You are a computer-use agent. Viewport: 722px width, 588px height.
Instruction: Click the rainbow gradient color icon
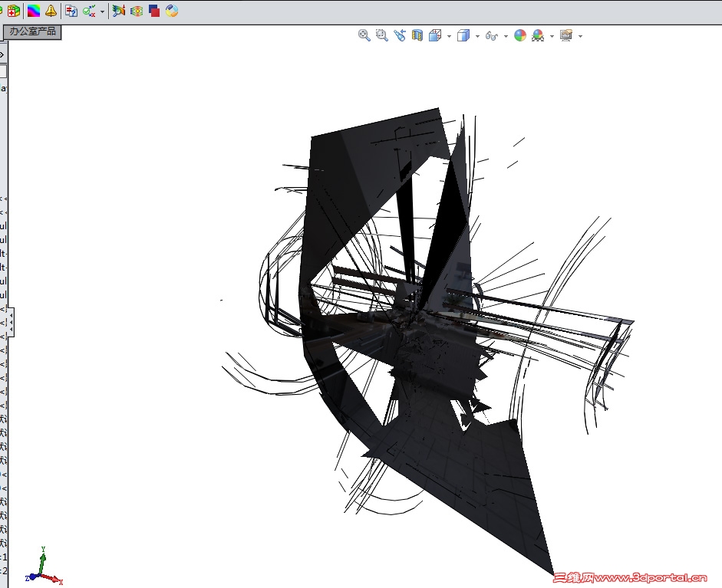(34, 11)
